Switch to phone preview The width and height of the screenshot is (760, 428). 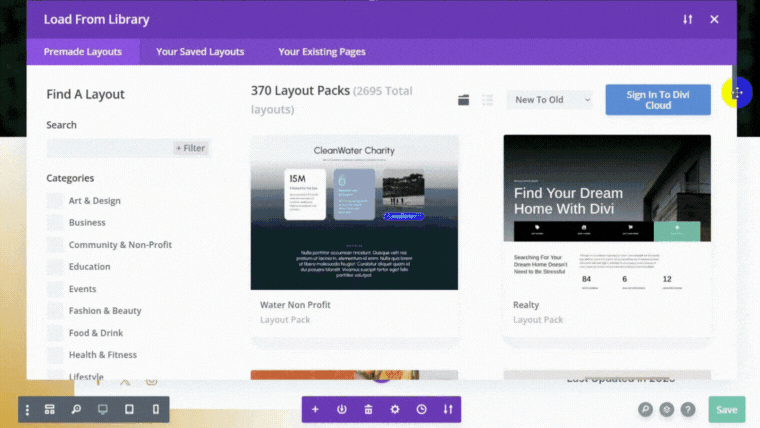pos(156,410)
